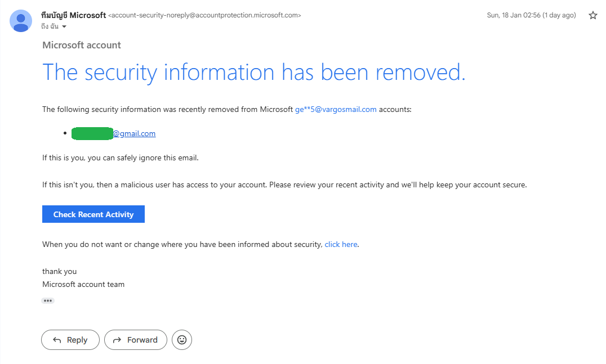Click the Check Recent Activity button

(x=93, y=214)
